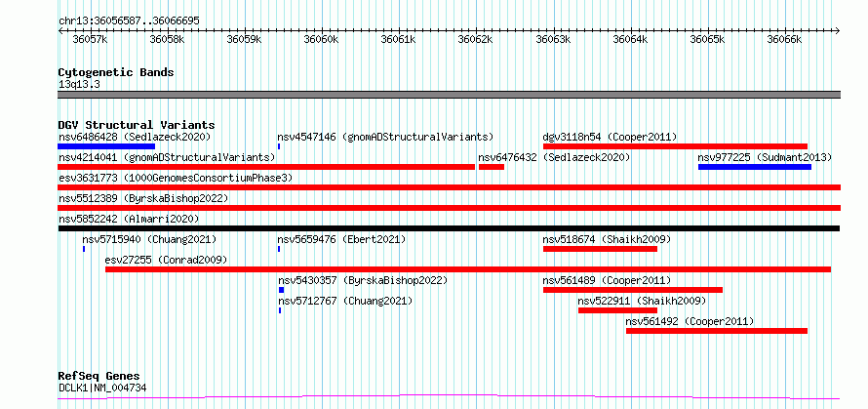Select the short red nsv6476432 bar
The image size is (868, 409).
tap(492, 167)
